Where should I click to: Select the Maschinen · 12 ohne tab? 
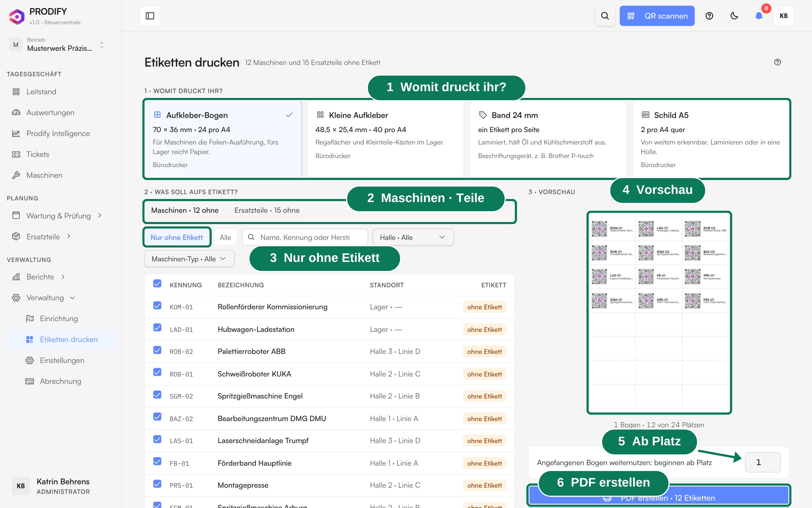tap(185, 210)
